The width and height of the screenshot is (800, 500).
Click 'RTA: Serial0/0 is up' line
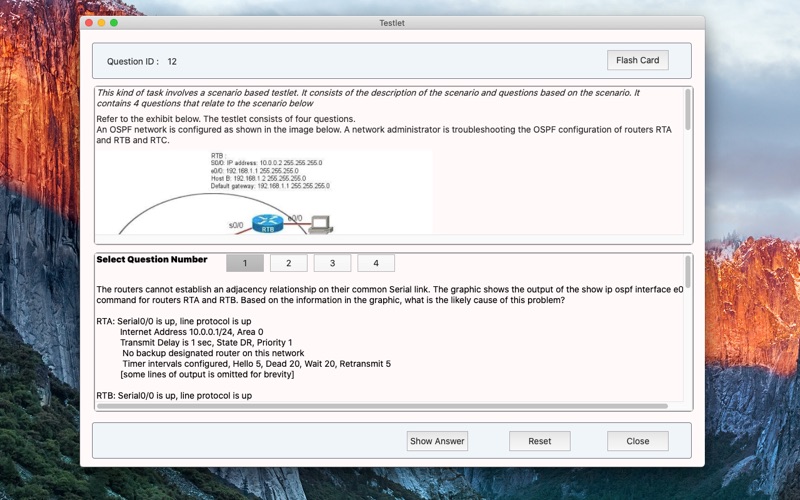point(173,321)
